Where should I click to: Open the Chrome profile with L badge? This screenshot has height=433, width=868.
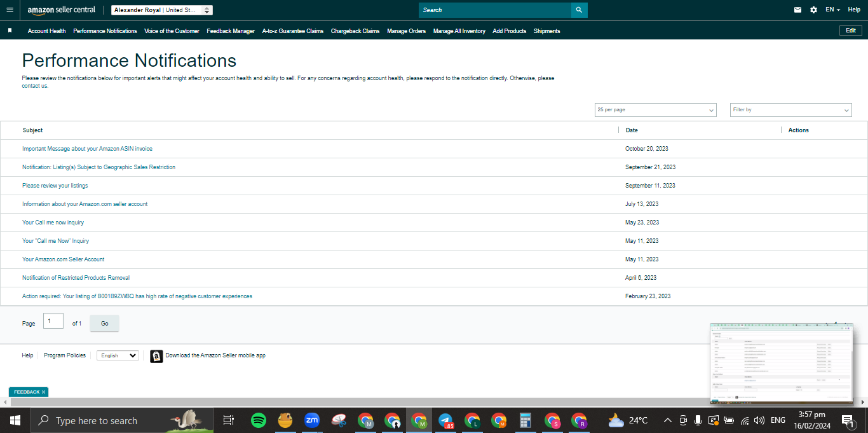point(472,420)
